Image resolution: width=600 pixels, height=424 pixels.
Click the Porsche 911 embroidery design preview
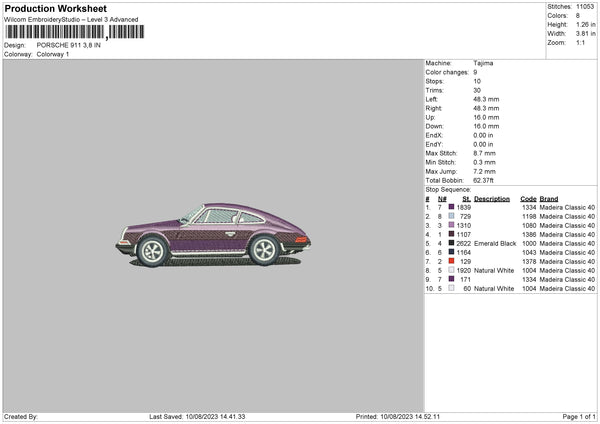pyautogui.click(x=212, y=236)
